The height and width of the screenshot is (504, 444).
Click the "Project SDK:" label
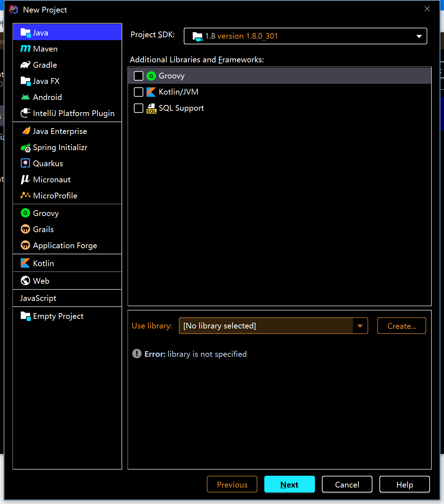pos(153,35)
